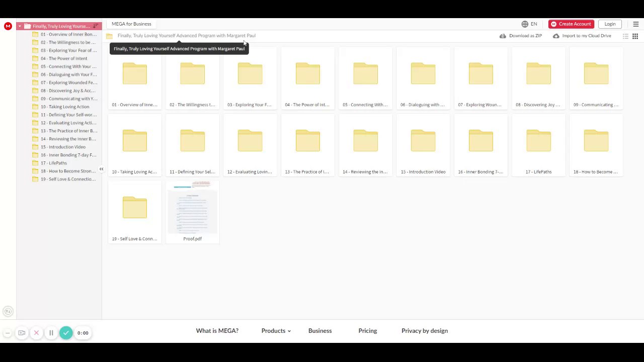Switch to list view icon
The width and height of the screenshot is (644, 362).
point(625,36)
